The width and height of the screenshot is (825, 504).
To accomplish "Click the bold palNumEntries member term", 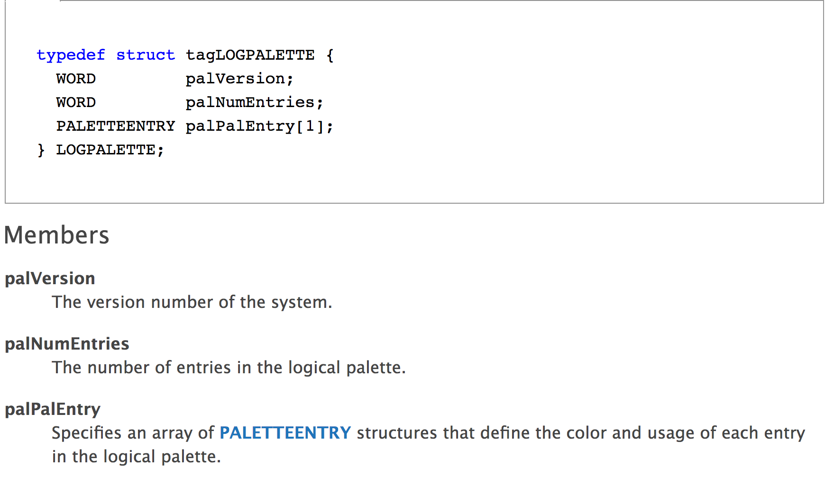I will pos(67,344).
